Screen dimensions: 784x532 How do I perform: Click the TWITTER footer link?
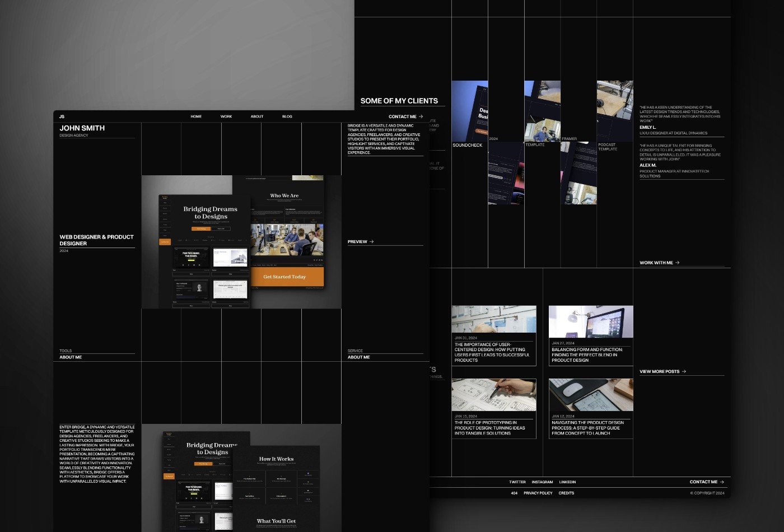coord(517,482)
